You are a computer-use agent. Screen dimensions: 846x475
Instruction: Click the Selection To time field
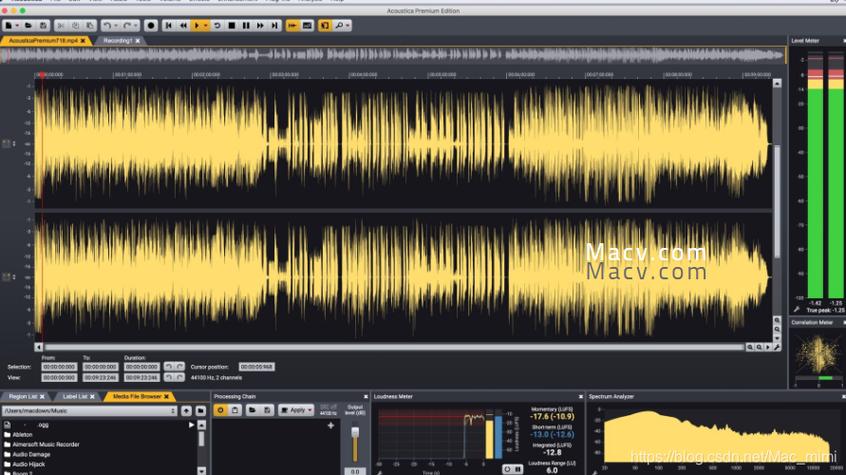pos(100,367)
